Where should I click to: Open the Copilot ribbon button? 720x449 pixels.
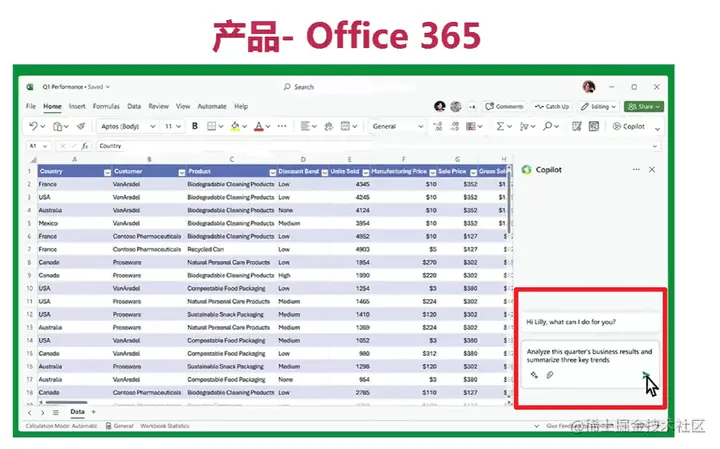(629, 126)
